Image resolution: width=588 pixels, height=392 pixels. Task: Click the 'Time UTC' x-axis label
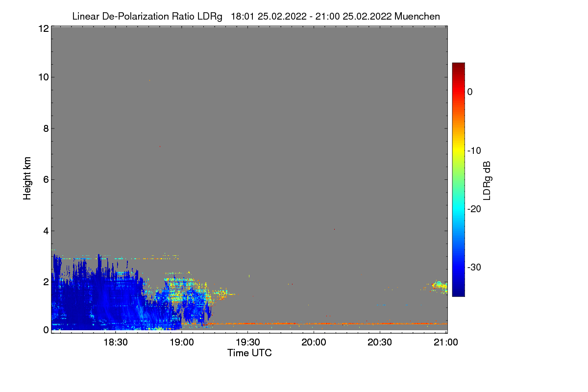pos(249,353)
